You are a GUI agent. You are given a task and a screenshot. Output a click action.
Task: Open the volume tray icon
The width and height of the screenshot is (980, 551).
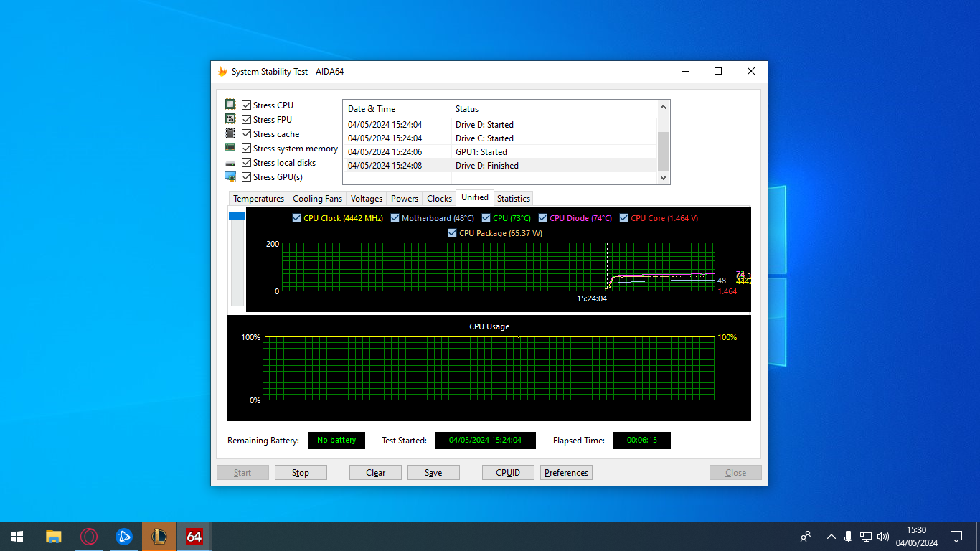tap(883, 537)
